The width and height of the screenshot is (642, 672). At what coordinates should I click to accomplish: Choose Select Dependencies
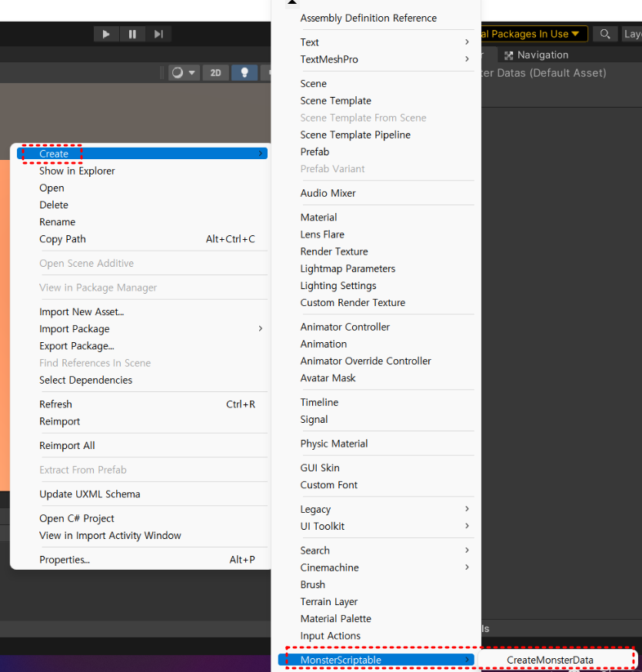pos(142,380)
